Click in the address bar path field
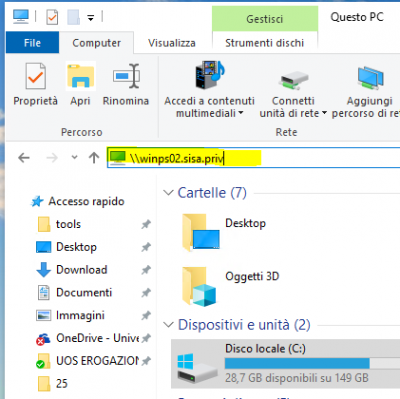This screenshot has width=400, height=399. (x=253, y=158)
